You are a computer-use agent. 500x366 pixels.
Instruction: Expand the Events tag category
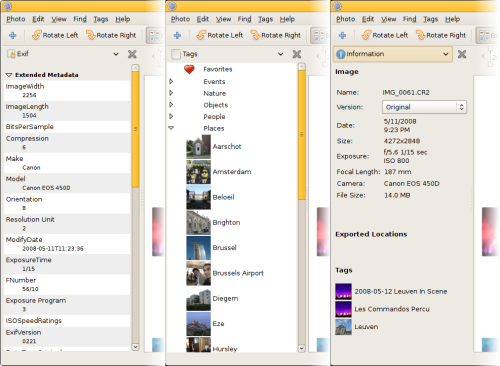click(171, 81)
